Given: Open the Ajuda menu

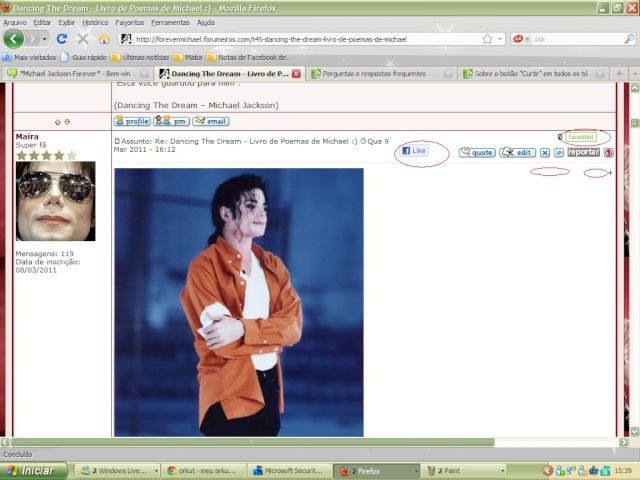Looking at the screenshot, I should [206, 22].
